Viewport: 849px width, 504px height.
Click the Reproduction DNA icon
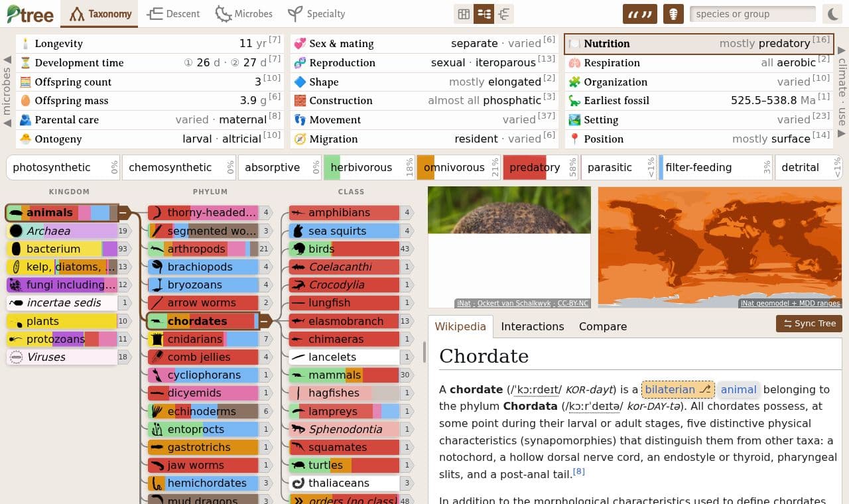(x=300, y=63)
